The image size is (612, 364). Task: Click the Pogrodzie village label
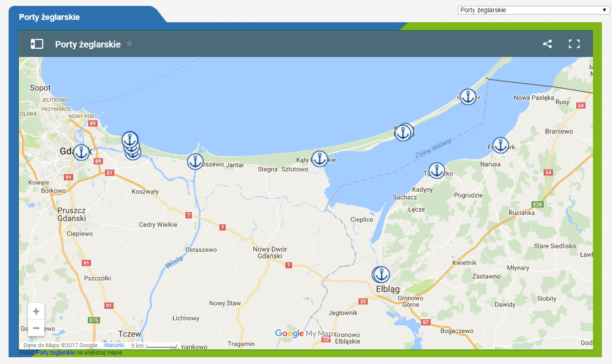pos(468,195)
